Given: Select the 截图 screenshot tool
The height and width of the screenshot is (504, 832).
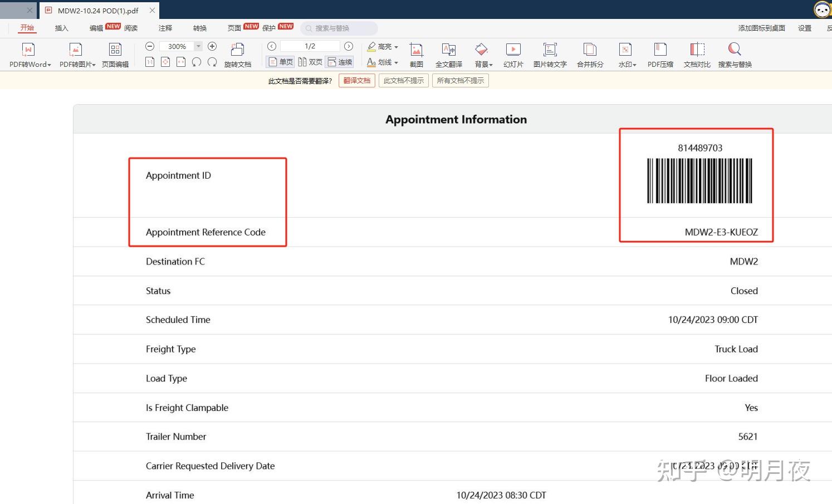Looking at the screenshot, I should 417,54.
